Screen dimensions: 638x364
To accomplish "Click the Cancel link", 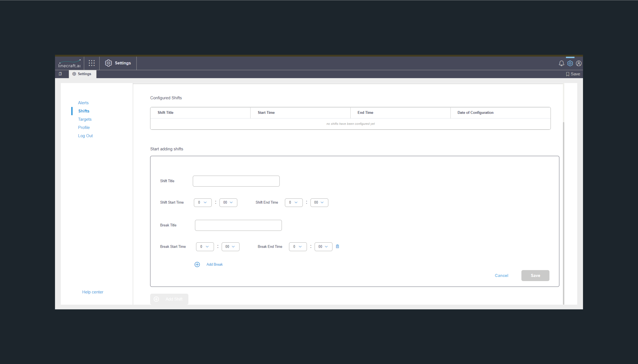I will click(x=501, y=275).
